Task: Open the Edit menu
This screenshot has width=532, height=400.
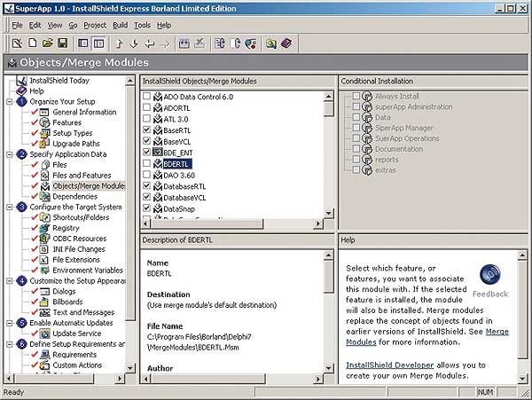Action: [35, 25]
